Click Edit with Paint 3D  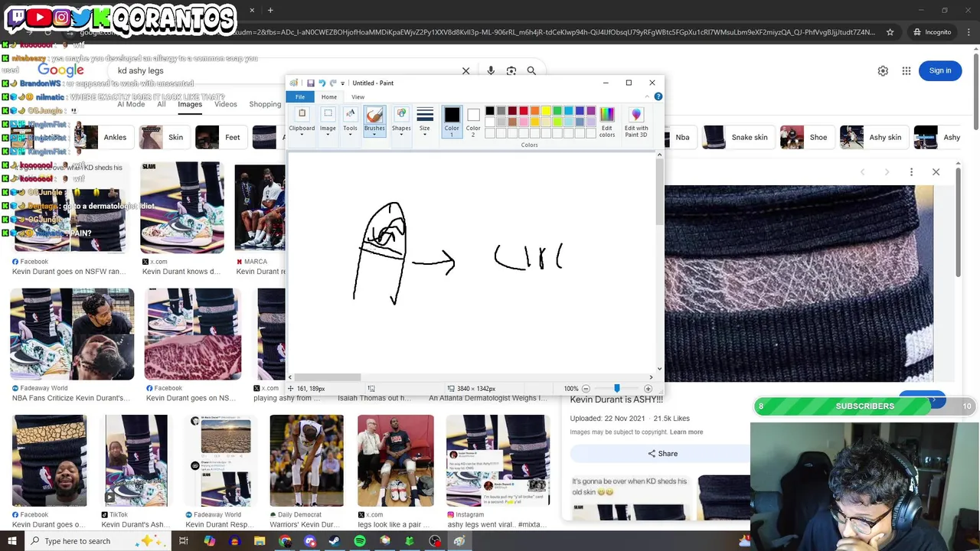coord(635,122)
